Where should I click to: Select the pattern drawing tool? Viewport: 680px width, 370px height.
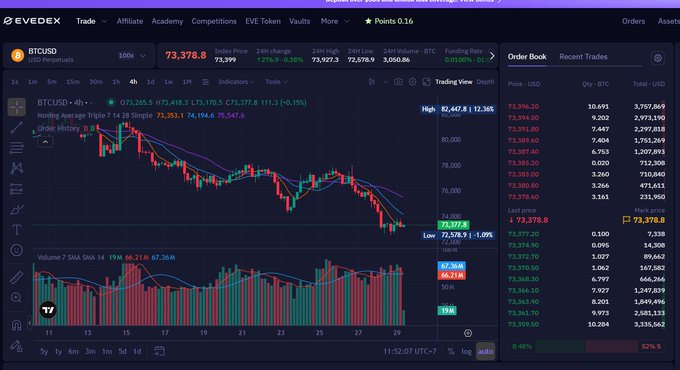click(x=16, y=168)
